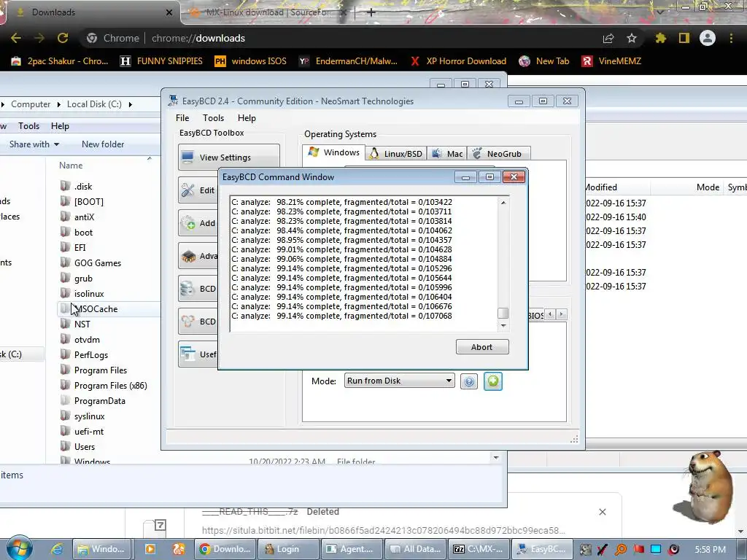
Task: Click the Edit Boot Menu toolbox icon
Action: pyautogui.click(x=187, y=190)
